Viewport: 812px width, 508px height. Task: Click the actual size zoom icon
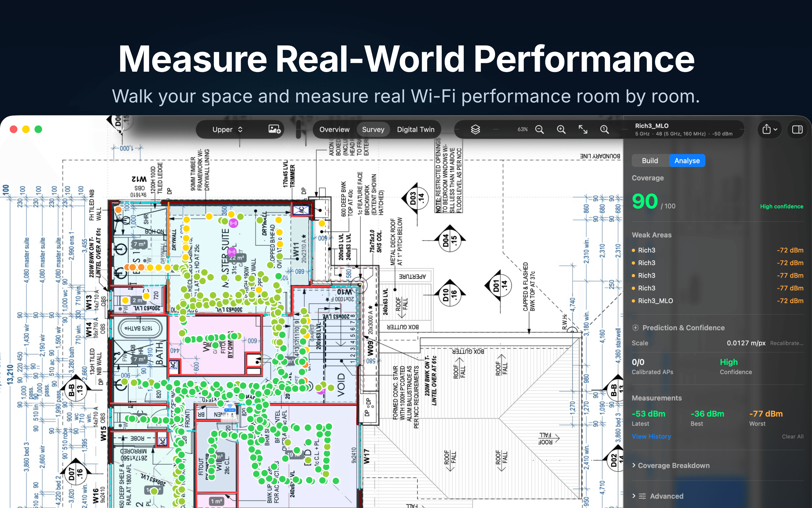[604, 129]
